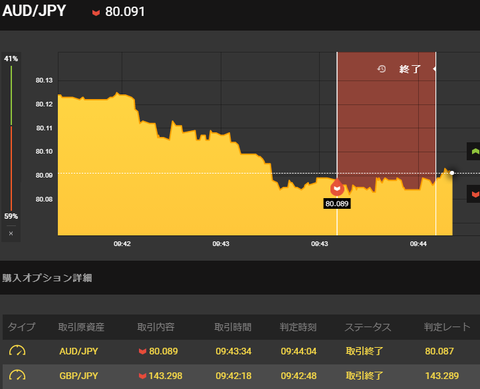Click the red portion of sentiment bar
Viewport: 480px width, 389px height.
pos(11,168)
